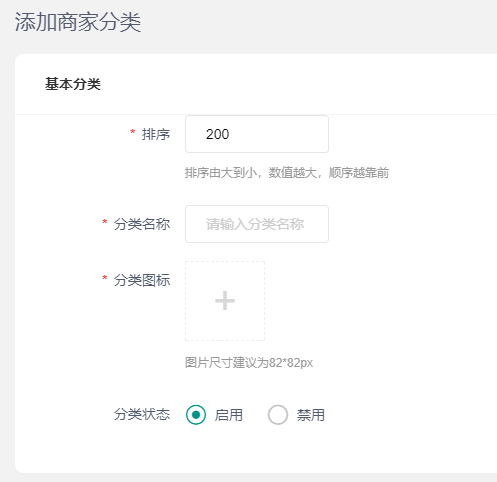Click the red asterisk beside 排序
Viewport: 497px width, 482px height.
tap(133, 132)
